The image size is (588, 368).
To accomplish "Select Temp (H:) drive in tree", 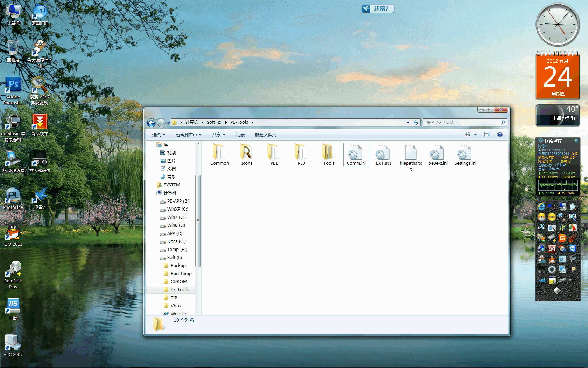I will point(174,249).
